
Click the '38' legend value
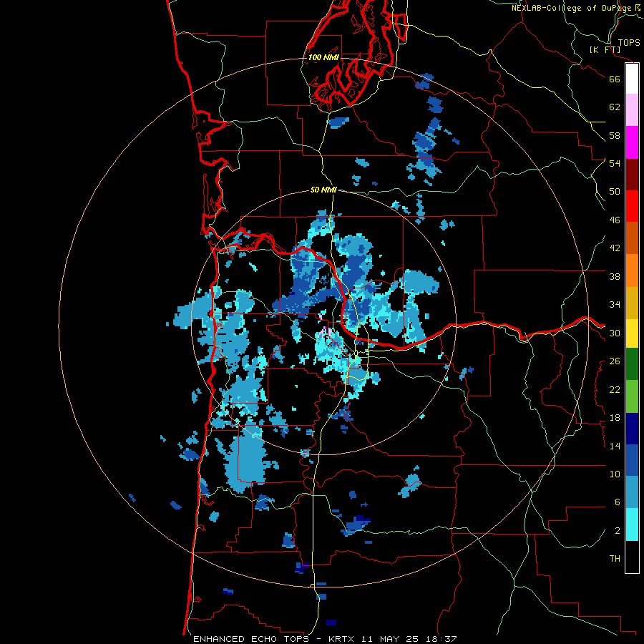[x=615, y=277]
